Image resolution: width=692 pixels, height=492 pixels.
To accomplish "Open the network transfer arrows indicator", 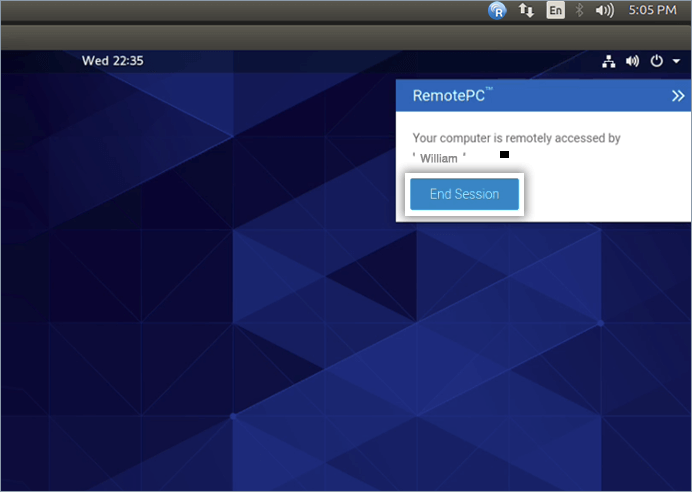I will 526,11.
